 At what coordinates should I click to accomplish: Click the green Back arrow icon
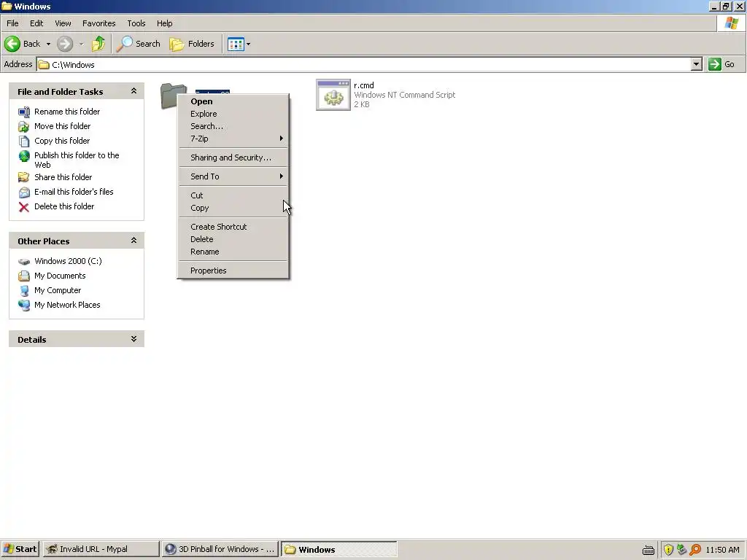point(12,44)
